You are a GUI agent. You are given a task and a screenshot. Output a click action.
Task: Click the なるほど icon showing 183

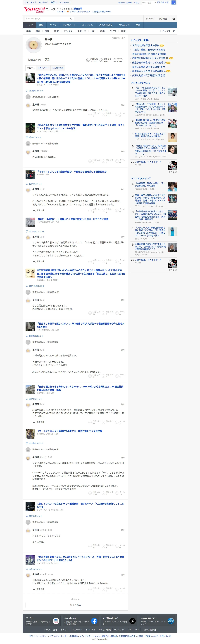101,60
